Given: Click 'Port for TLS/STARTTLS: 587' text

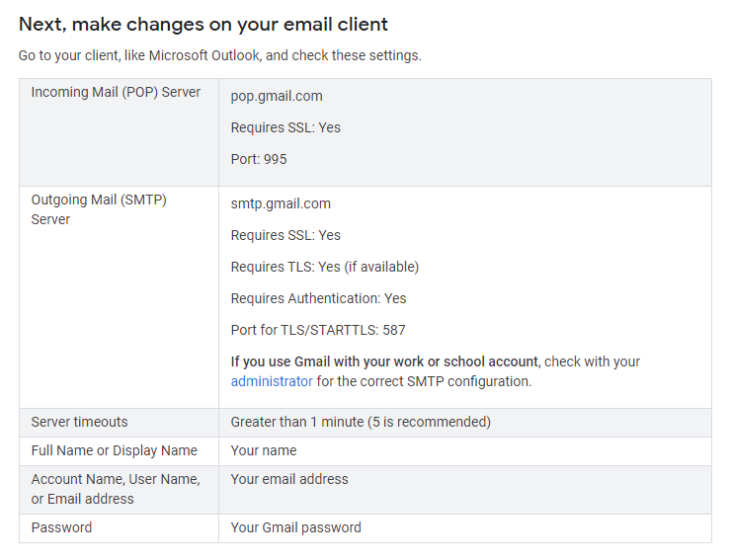Looking at the screenshot, I should click(x=318, y=330).
